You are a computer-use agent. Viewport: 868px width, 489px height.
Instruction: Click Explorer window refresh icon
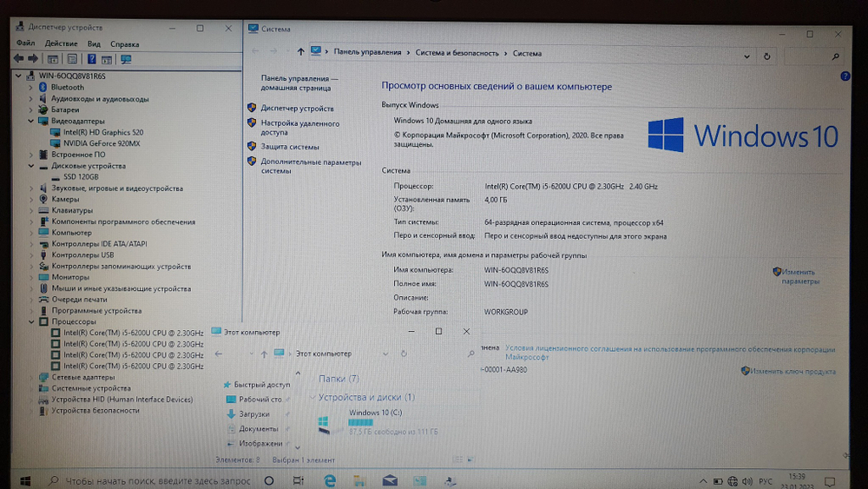(x=404, y=354)
